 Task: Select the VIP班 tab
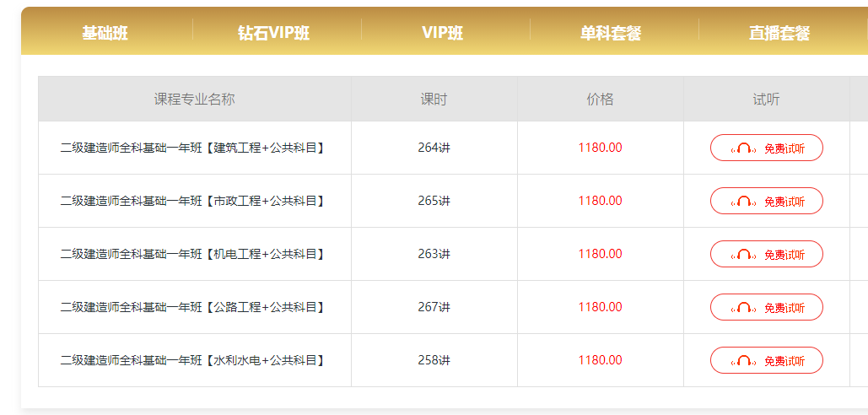(443, 33)
